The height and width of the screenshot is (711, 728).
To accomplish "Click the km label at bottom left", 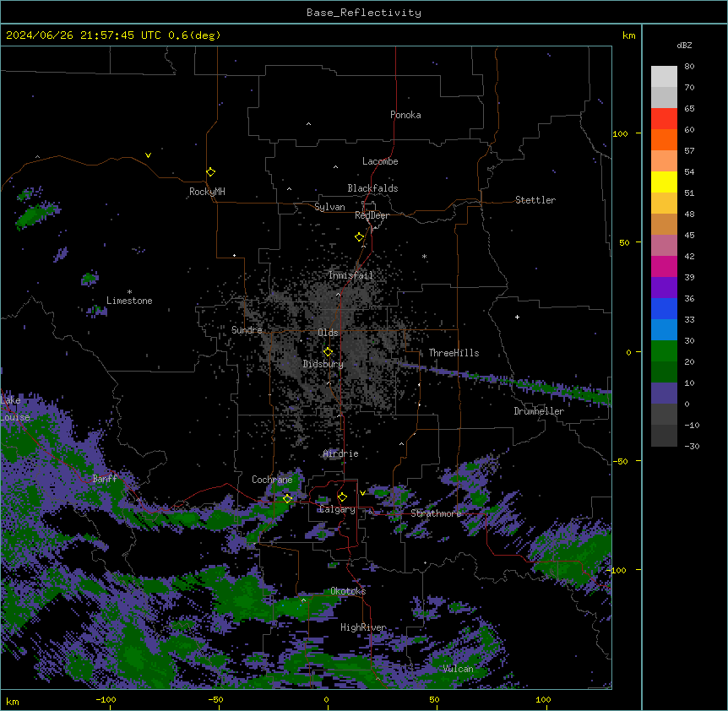I will (x=13, y=701).
